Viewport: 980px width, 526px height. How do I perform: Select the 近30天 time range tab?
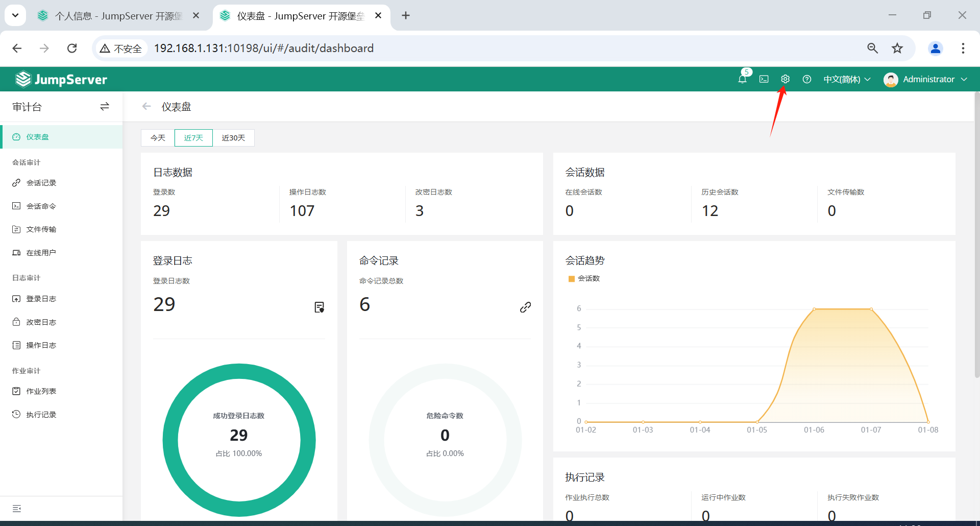coord(233,138)
